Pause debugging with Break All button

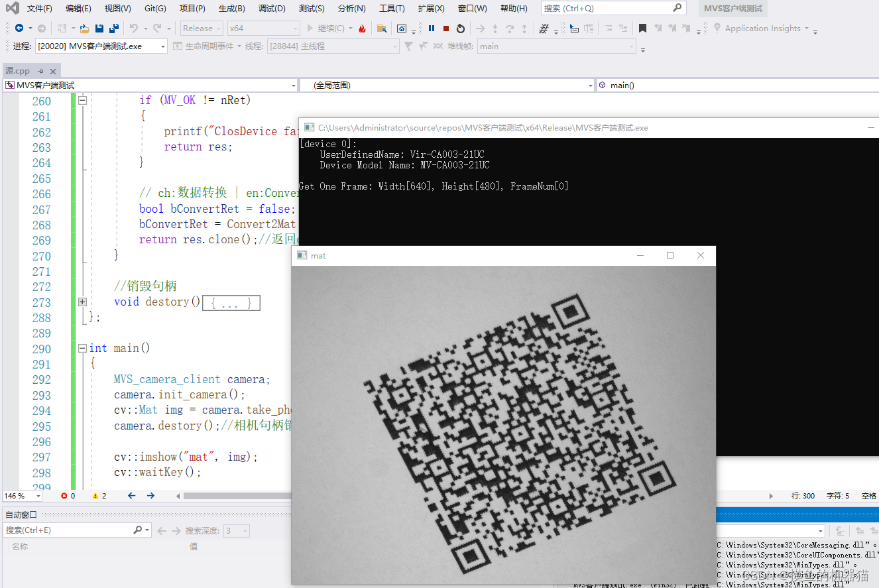pos(432,29)
